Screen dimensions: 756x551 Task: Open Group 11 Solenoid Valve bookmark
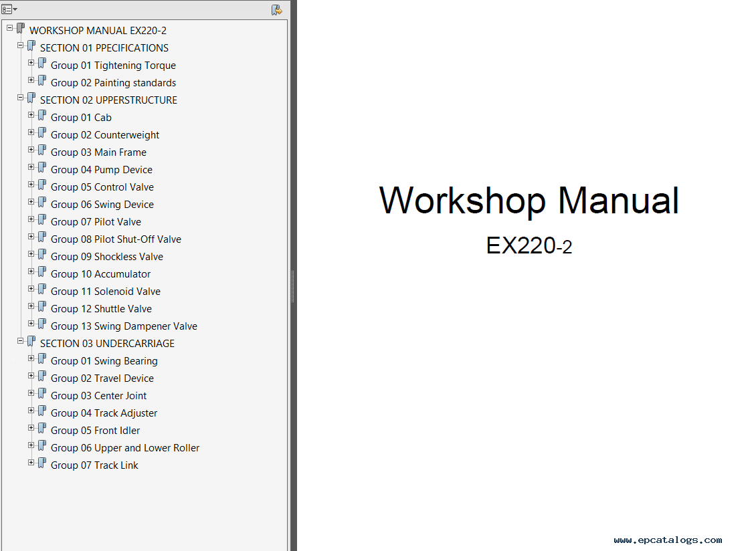(106, 291)
